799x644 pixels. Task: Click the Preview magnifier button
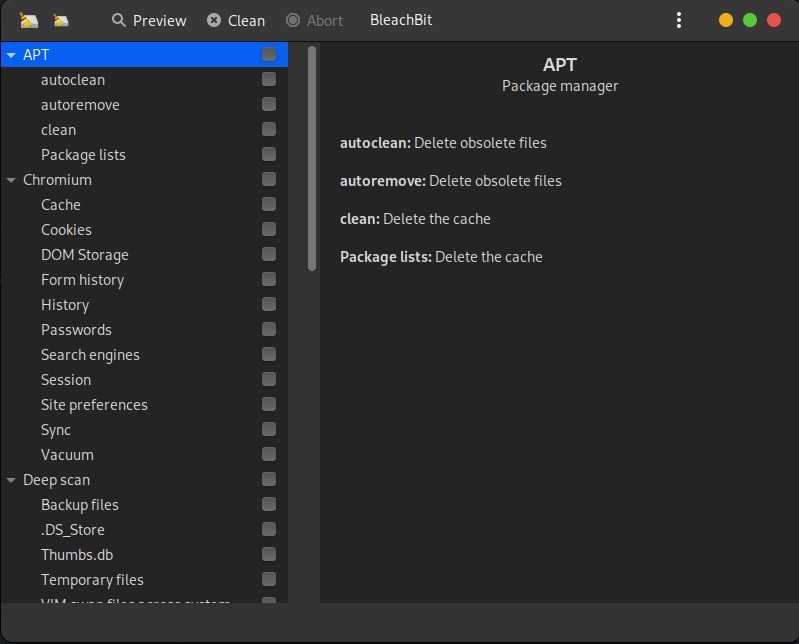[149, 20]
